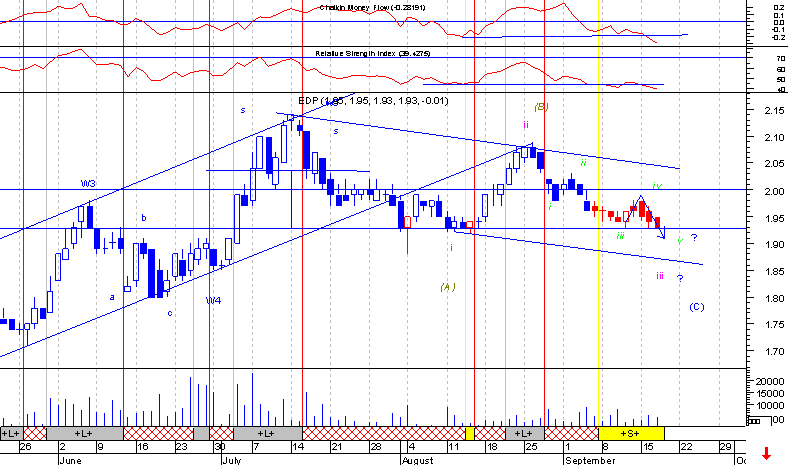The image size is (788, 465).
Task: Click the date 29 on the time axis
Action: 725,447
